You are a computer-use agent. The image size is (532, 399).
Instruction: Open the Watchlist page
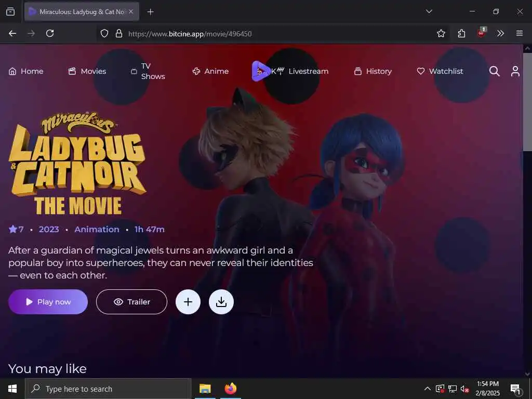point(440,71)
